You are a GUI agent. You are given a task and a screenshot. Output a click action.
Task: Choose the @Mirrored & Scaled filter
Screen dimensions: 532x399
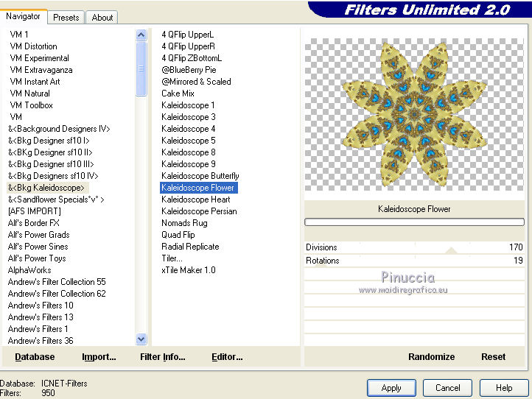coord(197,82)
